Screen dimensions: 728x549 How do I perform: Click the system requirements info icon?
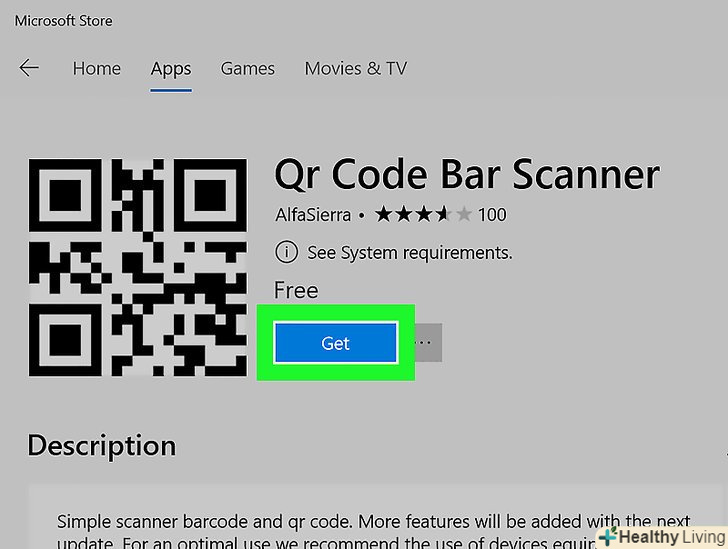point(286,252)
